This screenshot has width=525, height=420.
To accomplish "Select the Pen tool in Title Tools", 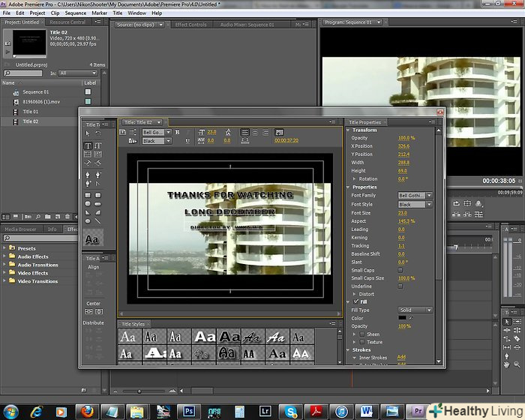I will [x=88, y=173].
